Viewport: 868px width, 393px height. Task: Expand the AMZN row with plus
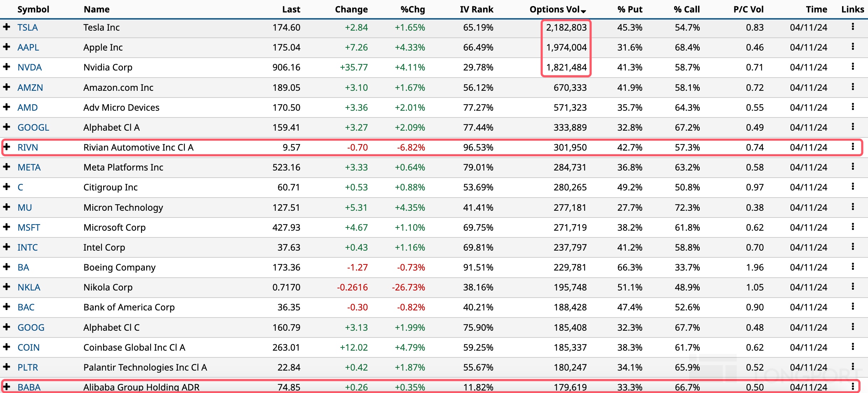6,87
